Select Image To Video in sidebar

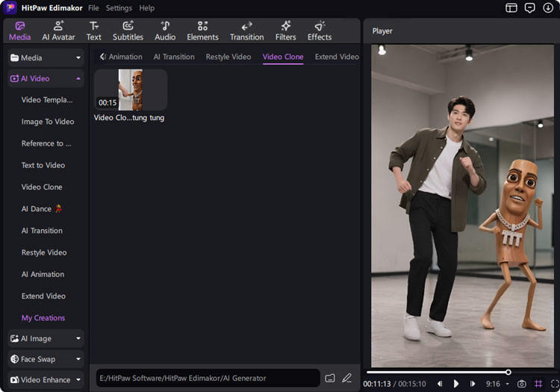48,122
